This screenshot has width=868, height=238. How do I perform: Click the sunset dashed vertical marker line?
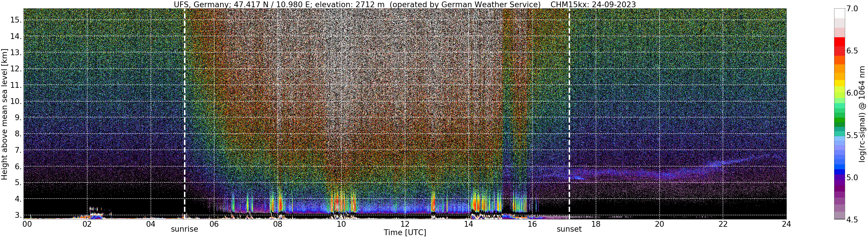[x=570, y=114]
